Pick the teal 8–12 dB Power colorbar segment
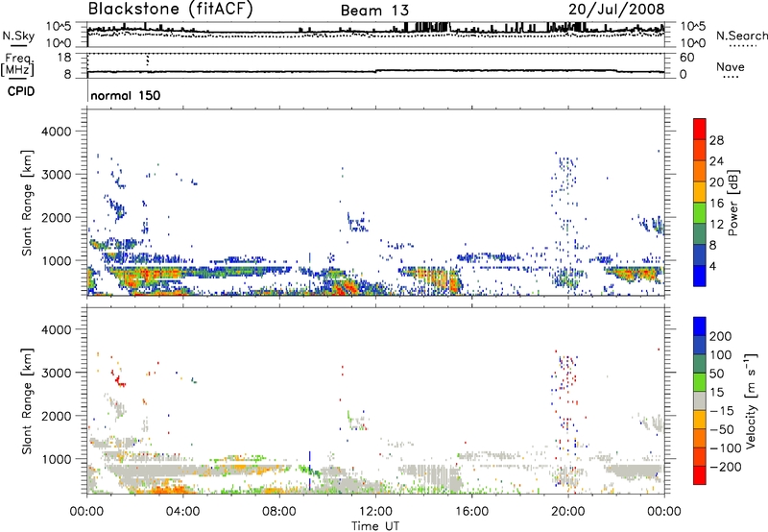 [700, 233]
